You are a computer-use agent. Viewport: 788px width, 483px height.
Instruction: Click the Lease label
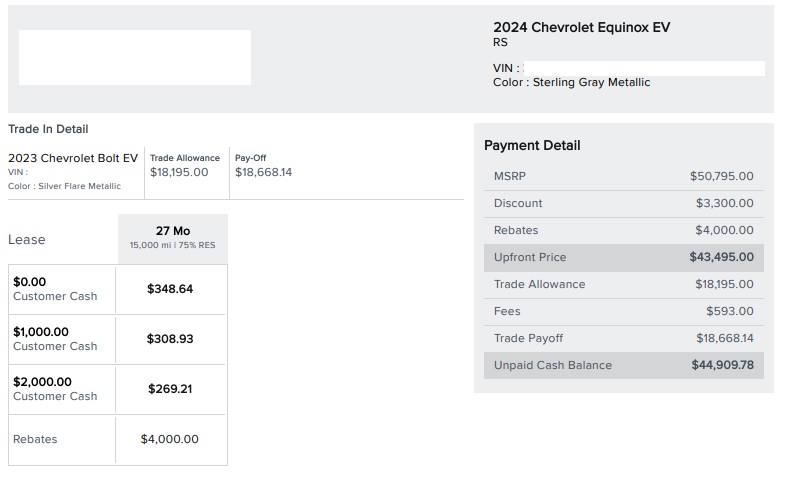coord(27,240)
